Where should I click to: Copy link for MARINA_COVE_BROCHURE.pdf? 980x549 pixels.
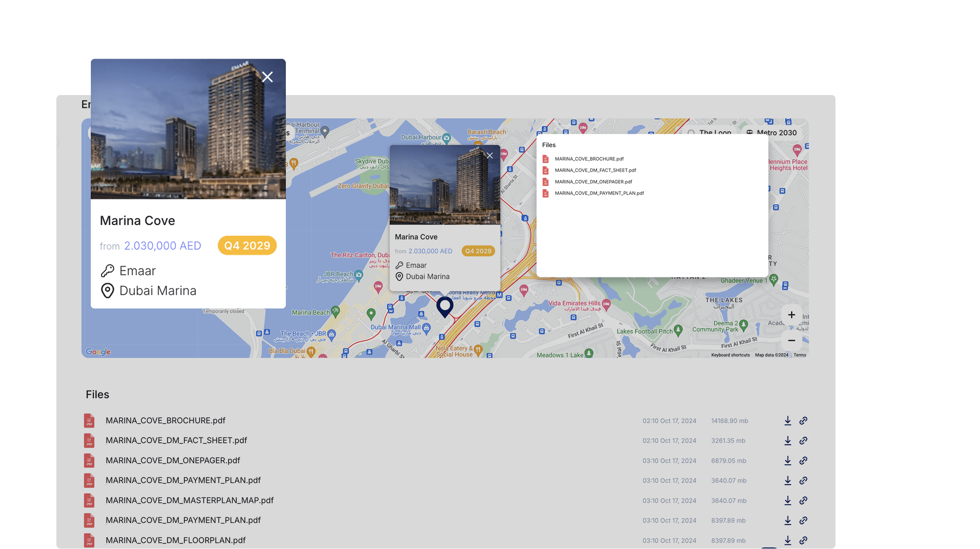pyautogui.click(x=803, y=421)
